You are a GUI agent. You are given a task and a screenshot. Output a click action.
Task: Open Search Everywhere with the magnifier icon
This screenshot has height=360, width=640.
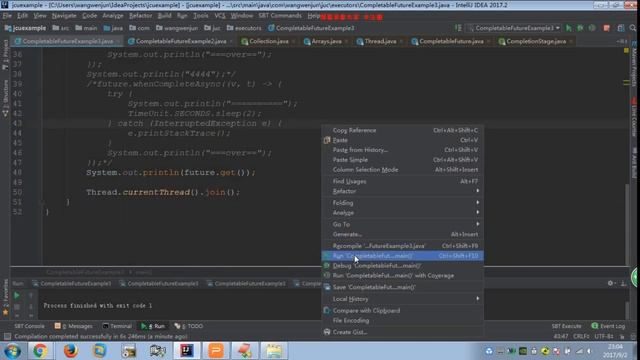click(633, 28)
